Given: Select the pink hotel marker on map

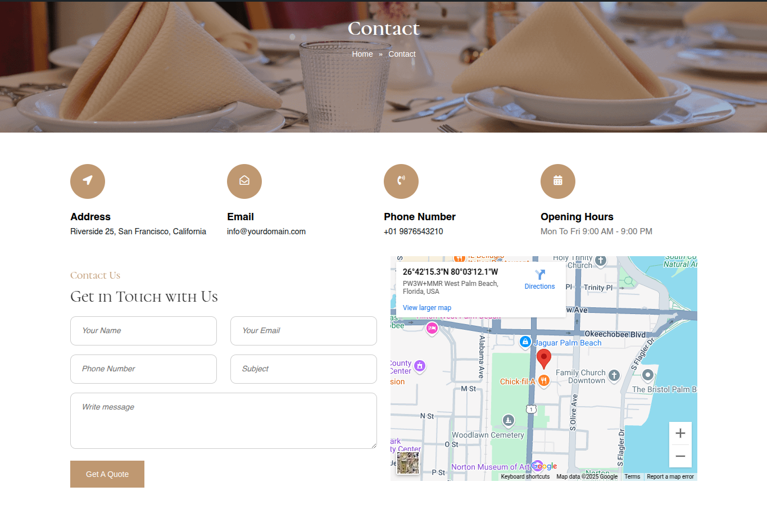Looking at the screenshot, I should click(x=432, y=328).
